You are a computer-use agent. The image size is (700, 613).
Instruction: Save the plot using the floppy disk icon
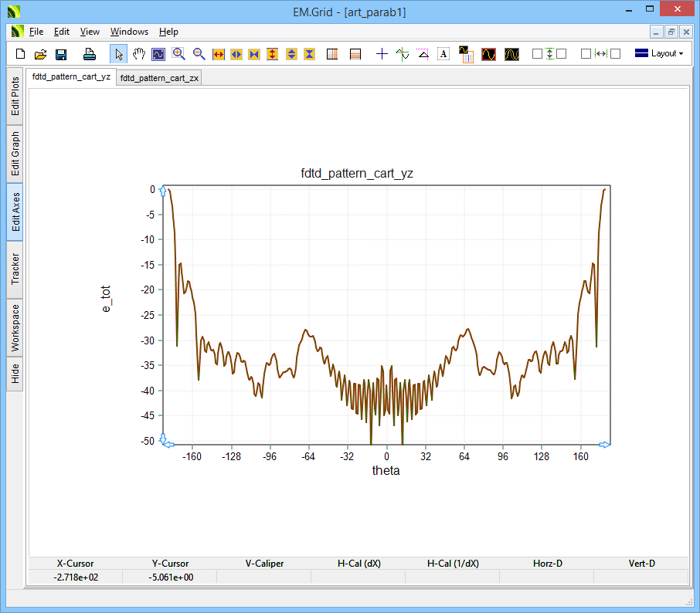pyautogui.click(x=61, y=54)
